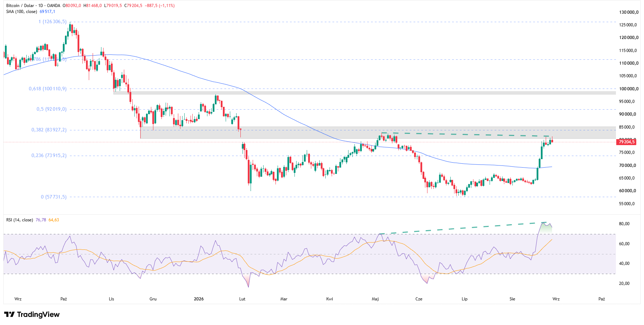
Task: Click the TradingView logo
Action: 32,314
